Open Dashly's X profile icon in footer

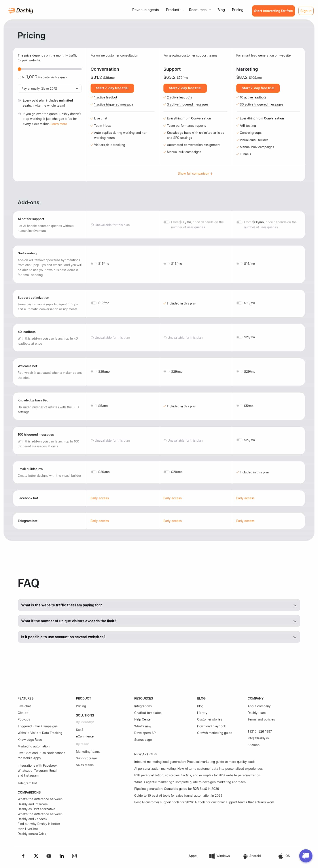click(36, 856)
